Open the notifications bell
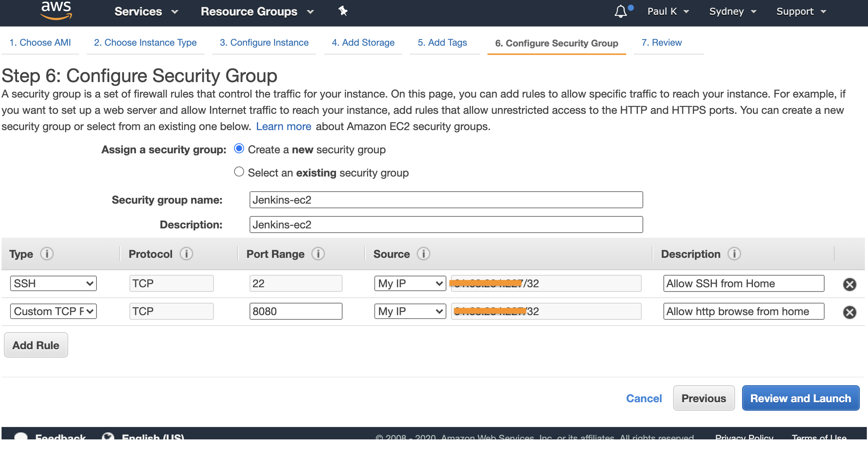Screen dimensions: 868x451 tap(621, 11)
